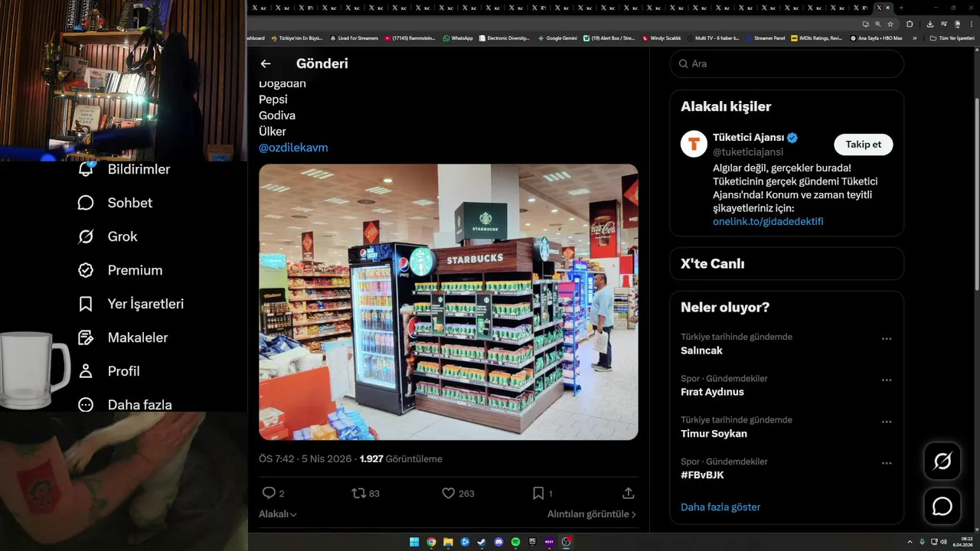Repost the post showing 83 reposts

358,494
